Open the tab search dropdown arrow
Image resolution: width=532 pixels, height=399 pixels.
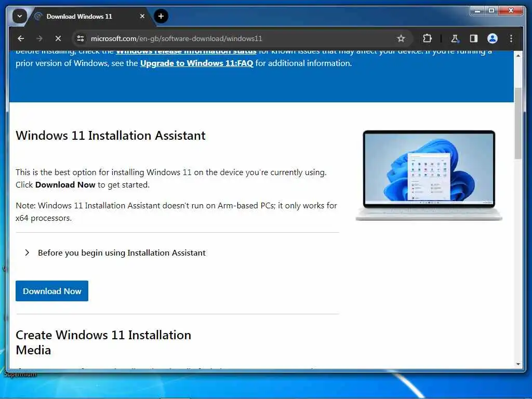click(20, 16)
